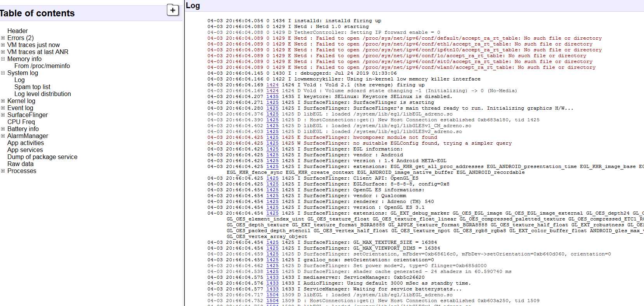Open the Raw data chapter
The width and height of the screenshot is (644, 306).
pos(21,164)
